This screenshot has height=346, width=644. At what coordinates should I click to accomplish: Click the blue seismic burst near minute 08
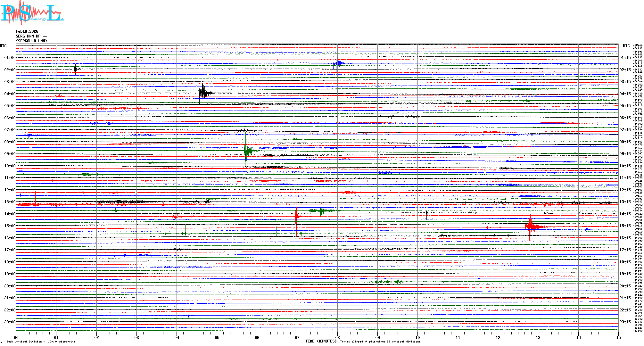[337, 63]
